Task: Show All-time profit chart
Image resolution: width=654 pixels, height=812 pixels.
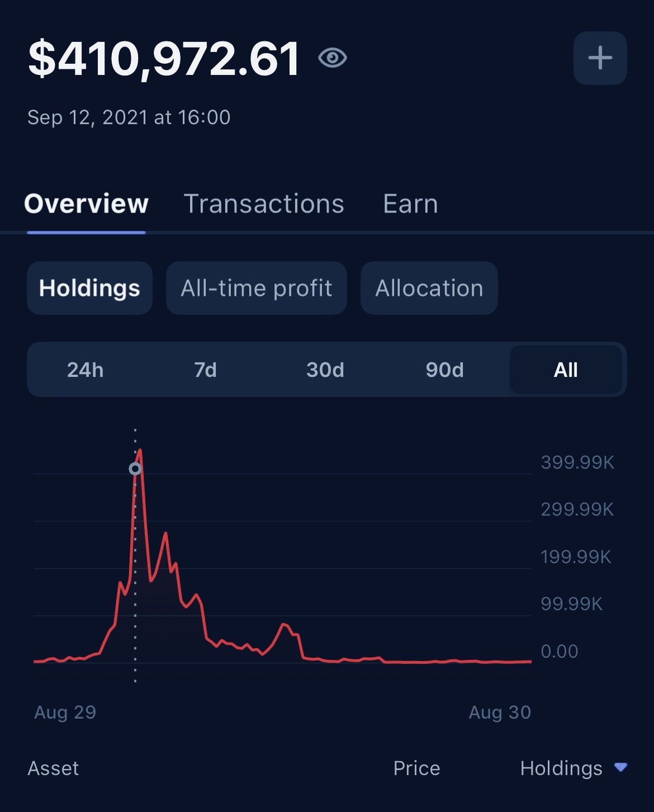Action: (257, 288)
